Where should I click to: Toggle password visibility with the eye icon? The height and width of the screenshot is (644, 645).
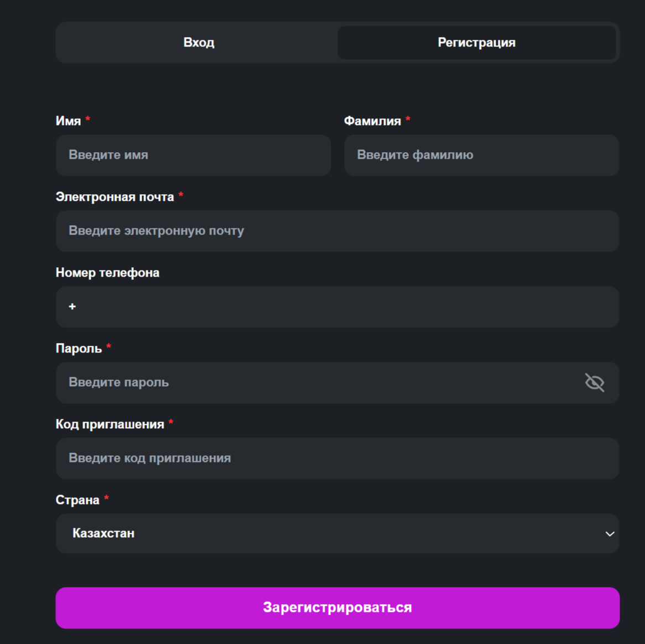point(595,382)
